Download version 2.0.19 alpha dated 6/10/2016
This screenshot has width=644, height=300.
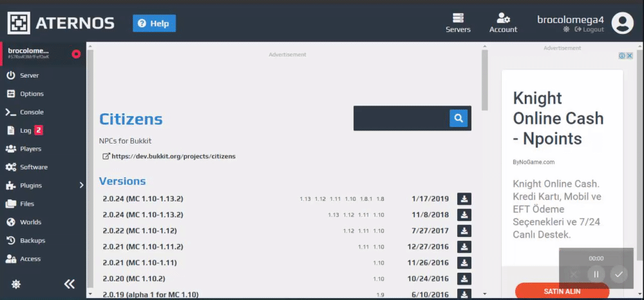coord(464,294)
